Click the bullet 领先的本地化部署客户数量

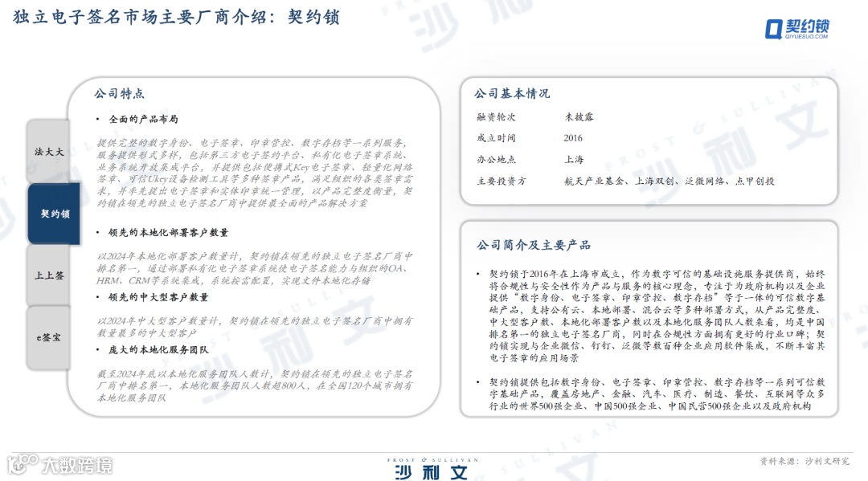pyautogui.click(x=168, y=232)
